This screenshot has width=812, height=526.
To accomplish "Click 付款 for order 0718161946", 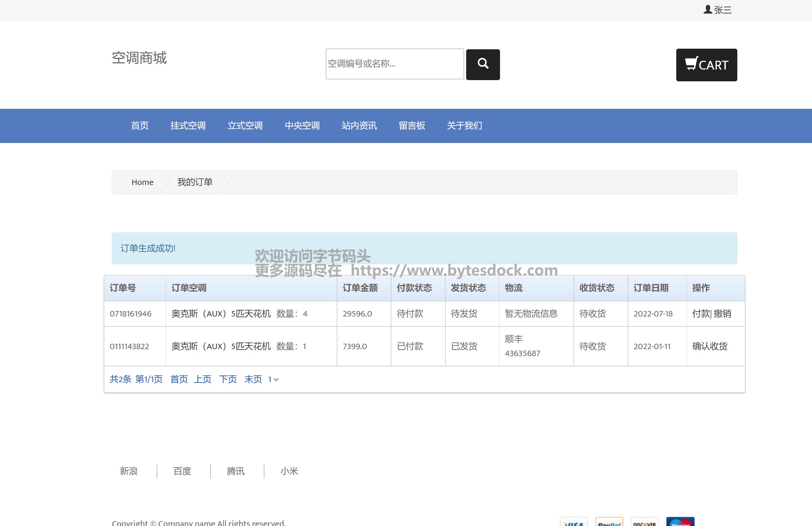I will point(700,313).
